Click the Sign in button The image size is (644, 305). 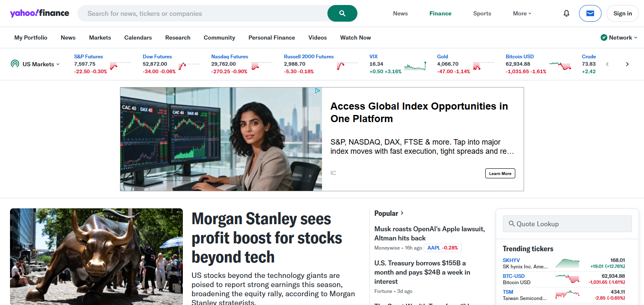coord(623,13)
